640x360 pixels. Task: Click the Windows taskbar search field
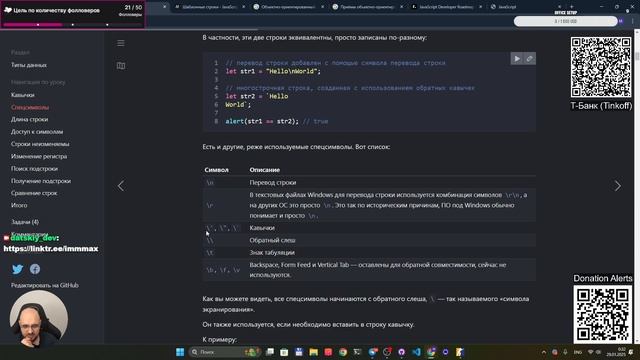pyautogui.click(x=224, y=352)
